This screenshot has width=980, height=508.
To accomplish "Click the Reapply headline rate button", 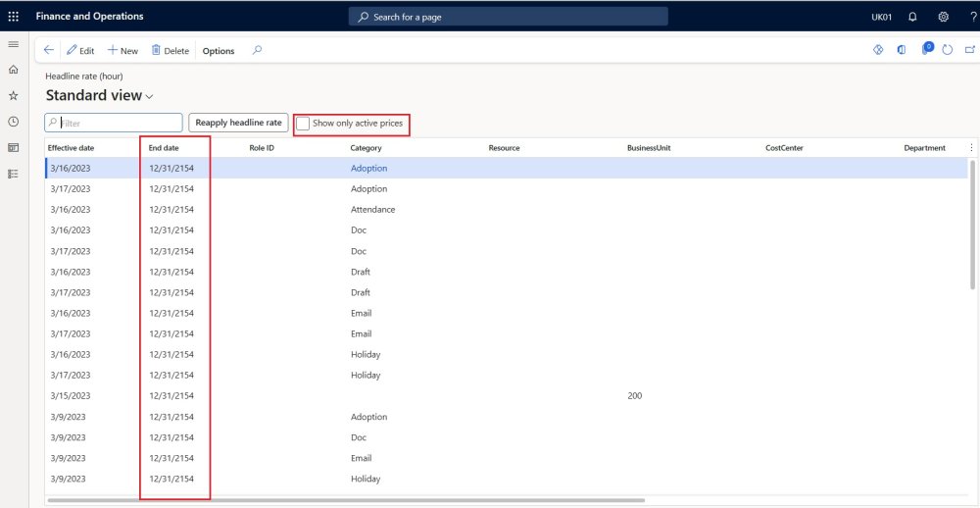I will (238, 123).
